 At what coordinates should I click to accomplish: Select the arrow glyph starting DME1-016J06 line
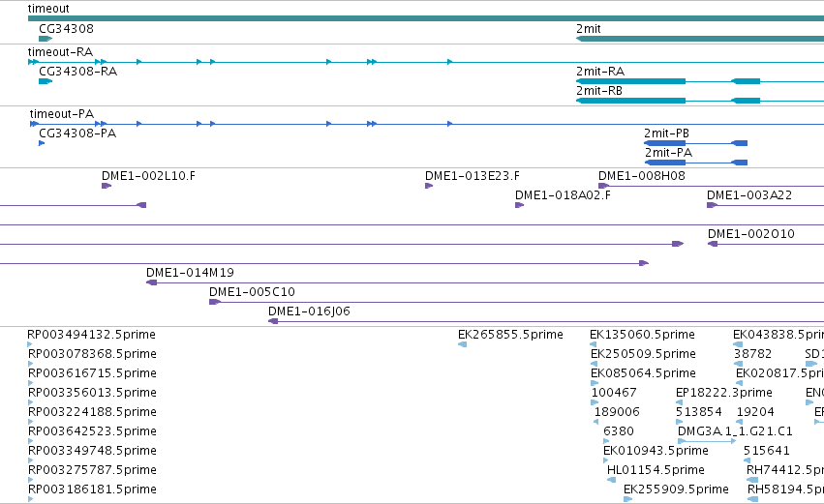coord(273,321)
